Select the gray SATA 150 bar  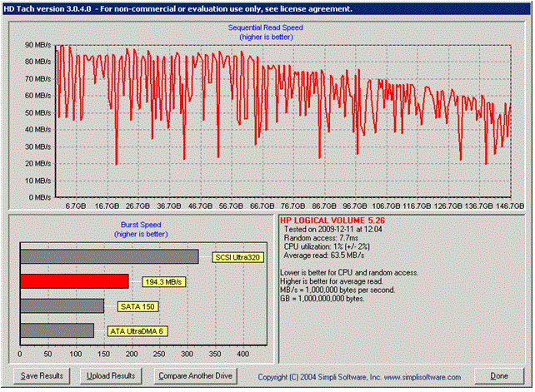click(x=62, y=306)
